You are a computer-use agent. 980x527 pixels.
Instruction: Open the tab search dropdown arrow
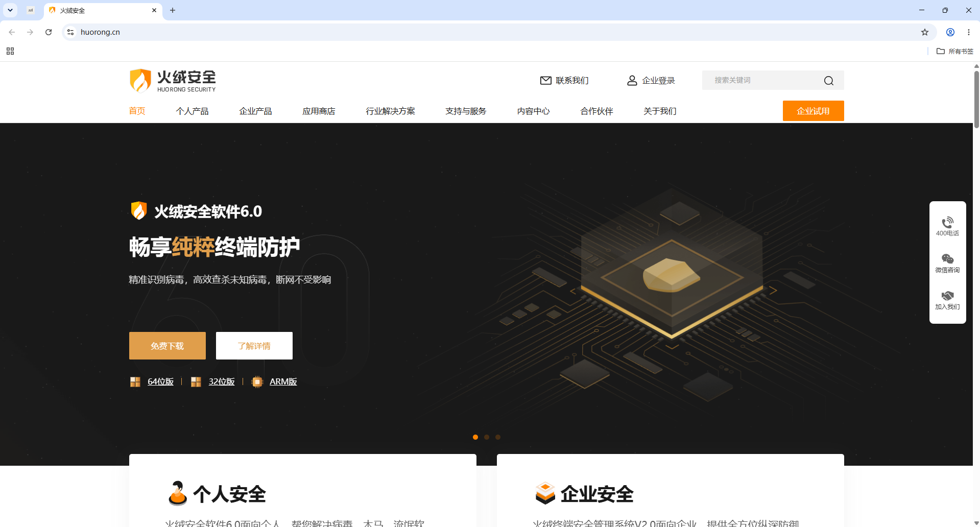[x=10, y=10]
